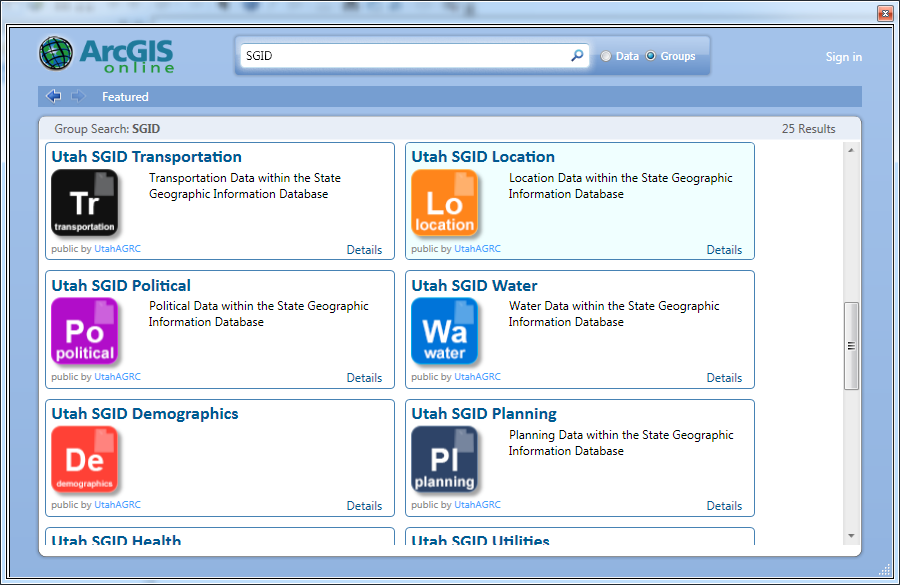Screen dimensions: 900x585
Task: Open the blue Water Wa icon
Action: [444, 331]
